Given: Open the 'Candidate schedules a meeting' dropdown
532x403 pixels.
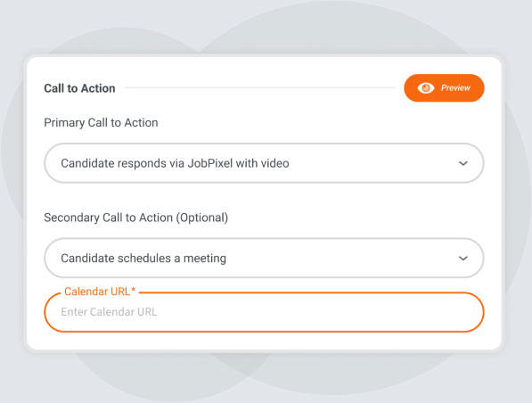Looking at the screenshot, I should point(264,259).
